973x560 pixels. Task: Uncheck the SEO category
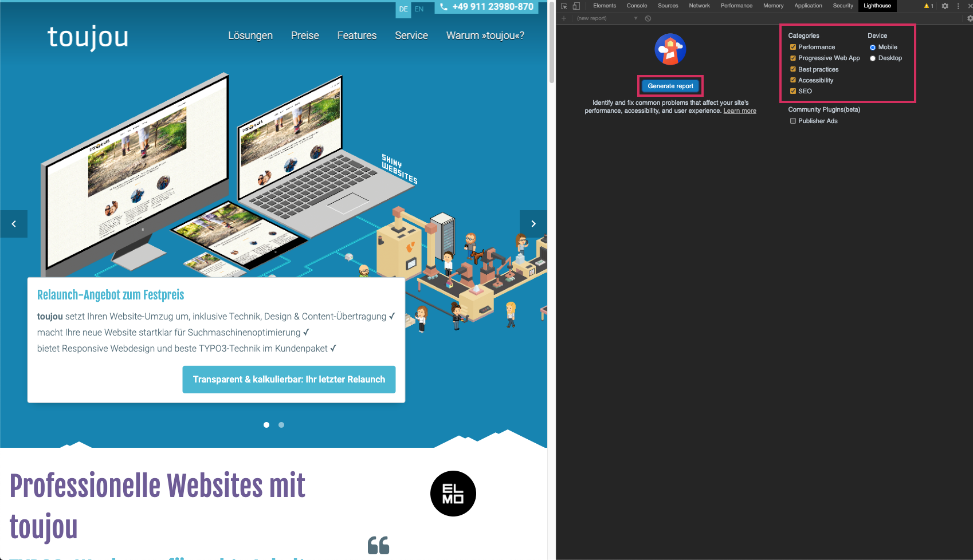click(x=793, y=91)
